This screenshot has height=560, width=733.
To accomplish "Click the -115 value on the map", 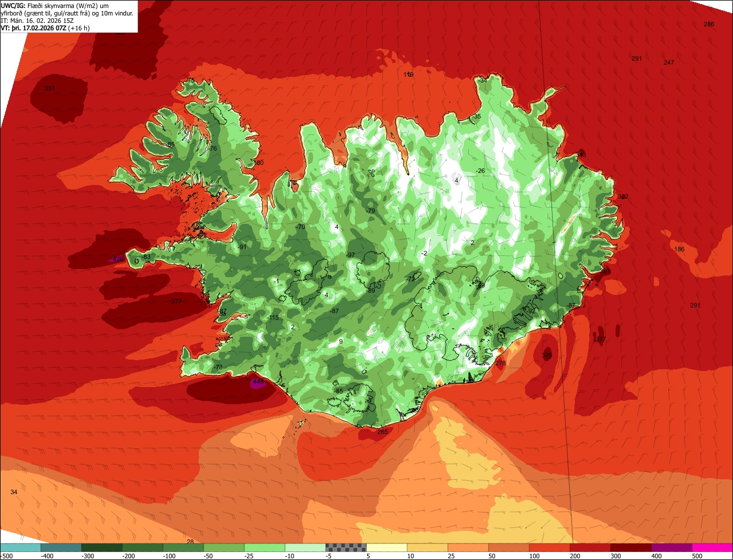I will point(273,317).
